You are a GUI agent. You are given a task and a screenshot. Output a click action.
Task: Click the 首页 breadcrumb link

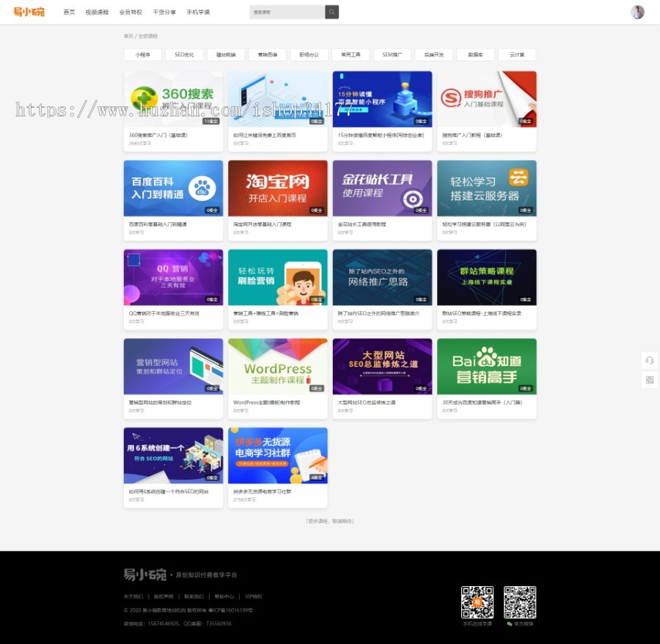click(x=131, y=36)
